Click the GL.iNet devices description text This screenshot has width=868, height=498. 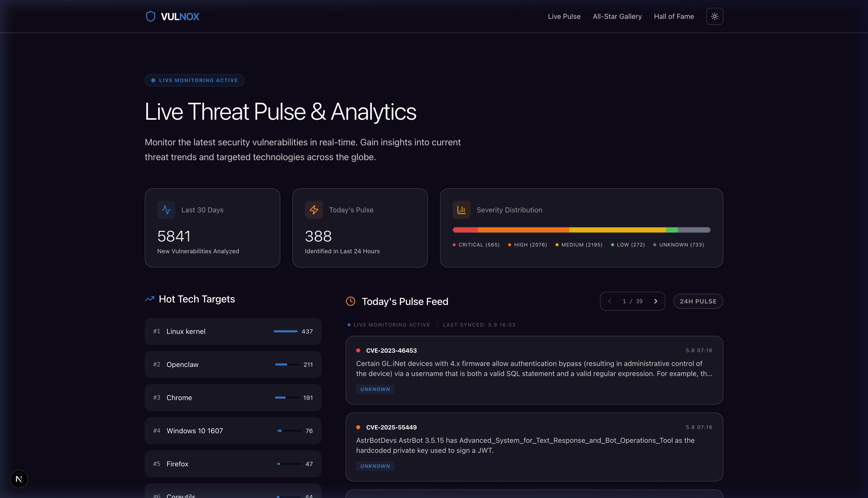534,369
